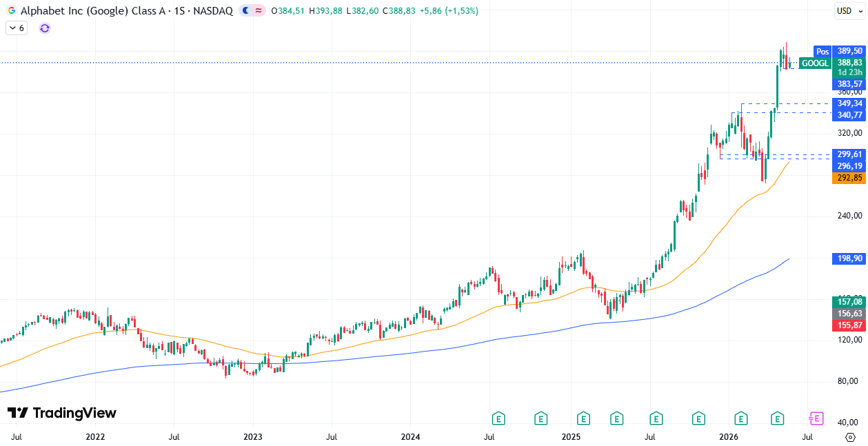Image resolution: width=868 pixels, height=446 pixels.
Task: Open the earnings marker nearest Jul 2025
Action: [x=656, y=418]
